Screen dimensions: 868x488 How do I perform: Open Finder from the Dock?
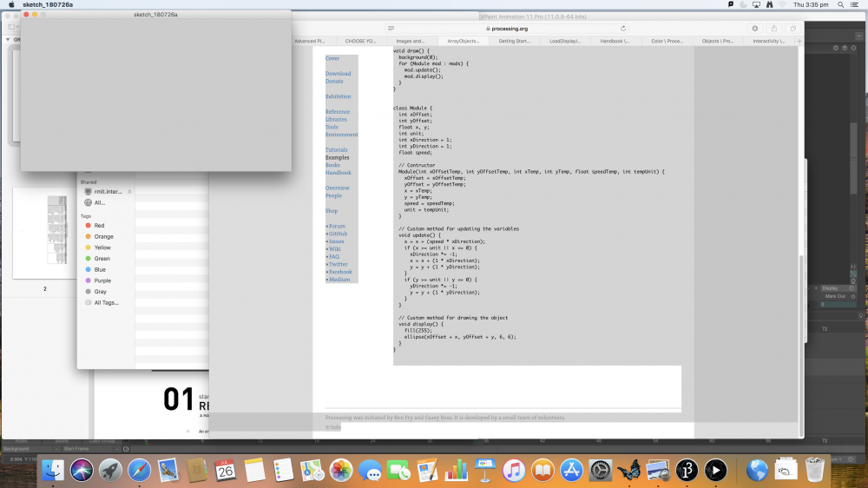coord(53,471)
